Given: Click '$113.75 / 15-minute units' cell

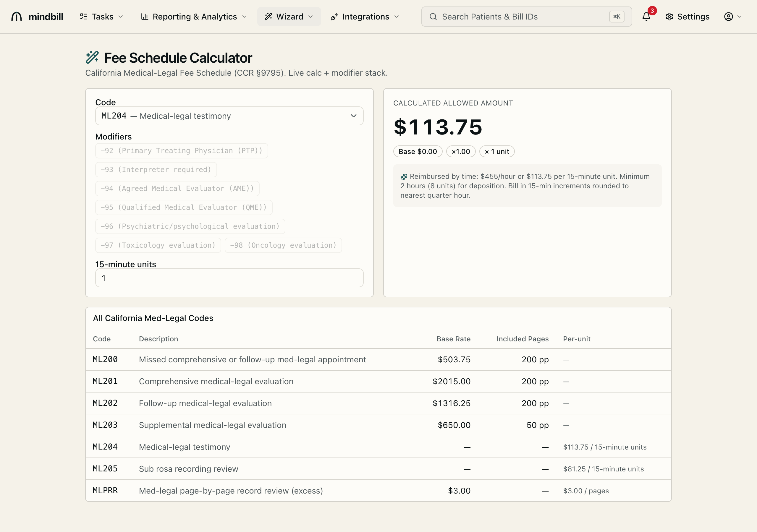Looking at the screenshot, I should tap(605, 447).
